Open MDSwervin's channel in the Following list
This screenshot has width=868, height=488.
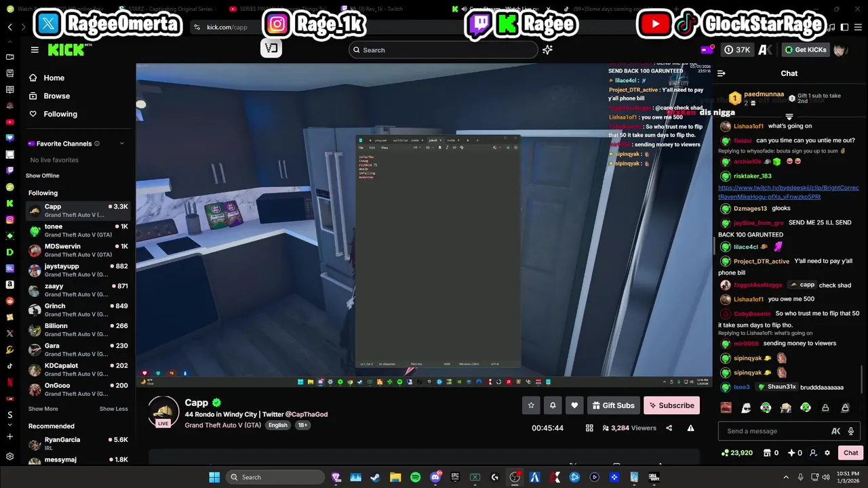78,250
